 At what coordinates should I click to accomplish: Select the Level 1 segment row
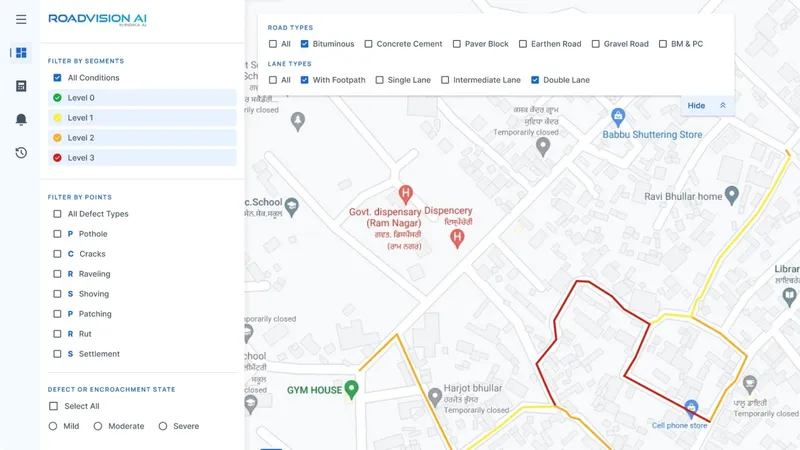click(x=142, y=118)
